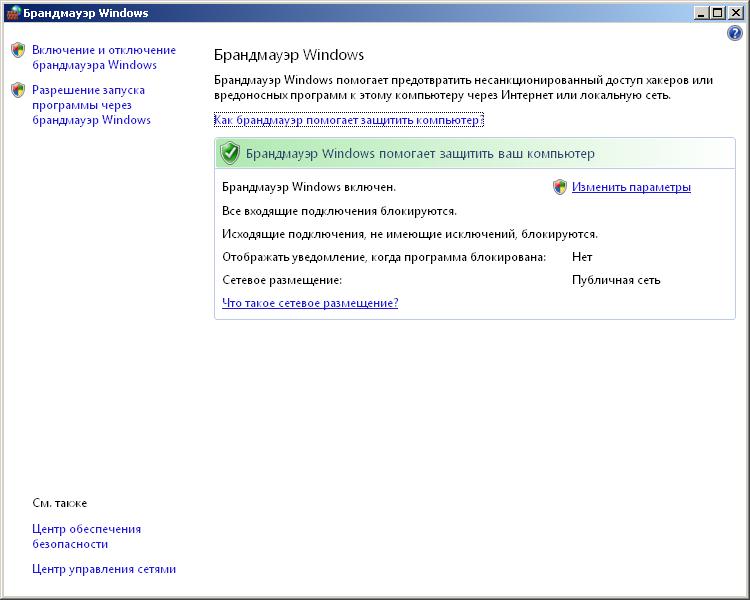Open 'Включение и отключение брандмауэра Windows' link
The width and height of the screenshot is (750, 600).
click(104, 57)
